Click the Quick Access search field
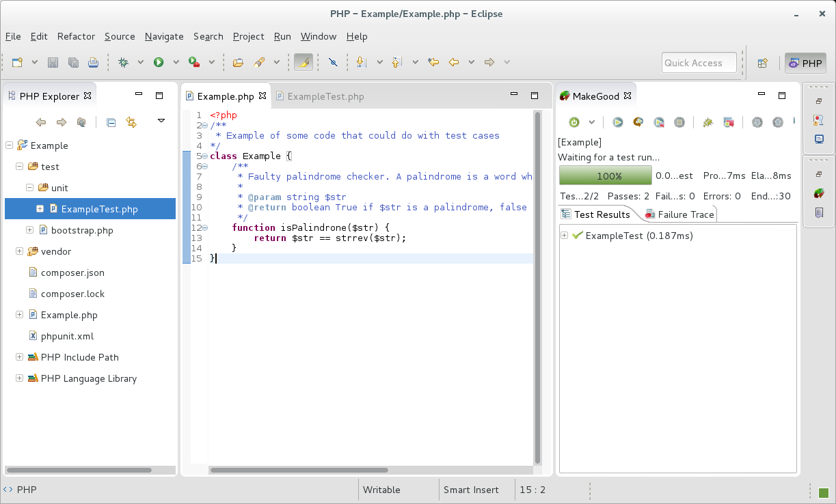The image size is (836, 504). tap(699, 63)
